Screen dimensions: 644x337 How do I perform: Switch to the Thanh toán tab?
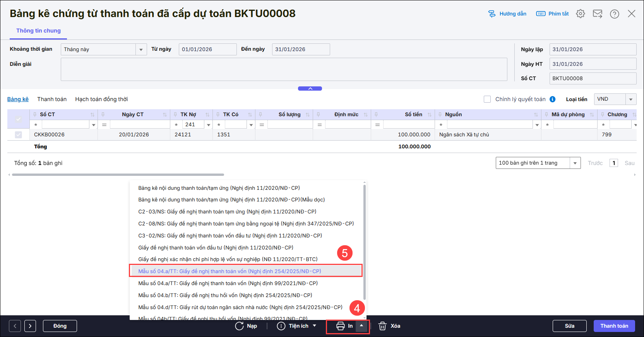(x=52, y=99)
